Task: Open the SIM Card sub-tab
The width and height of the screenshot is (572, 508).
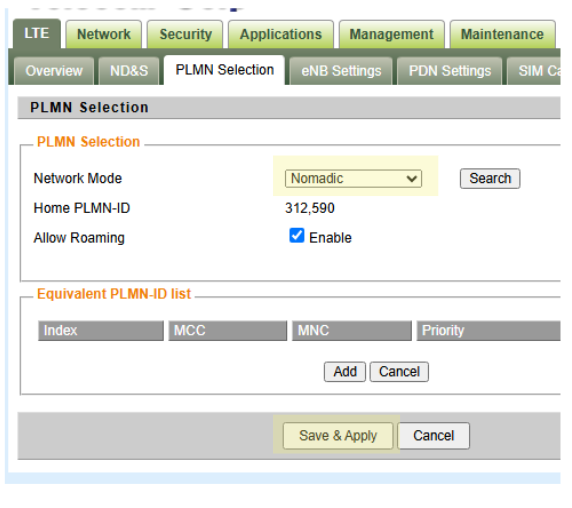Action: click(x=534, y=71)
